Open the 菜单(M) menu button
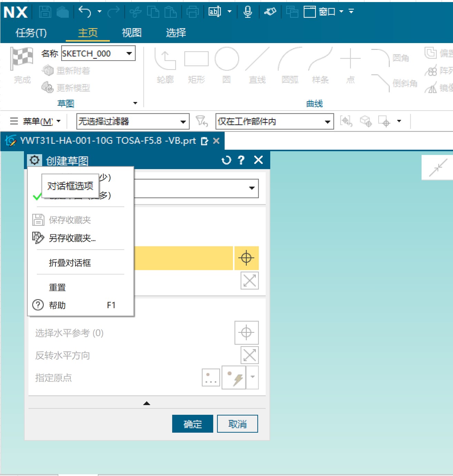This screenshot has height=476, width=453. click(x=35, y=121)
